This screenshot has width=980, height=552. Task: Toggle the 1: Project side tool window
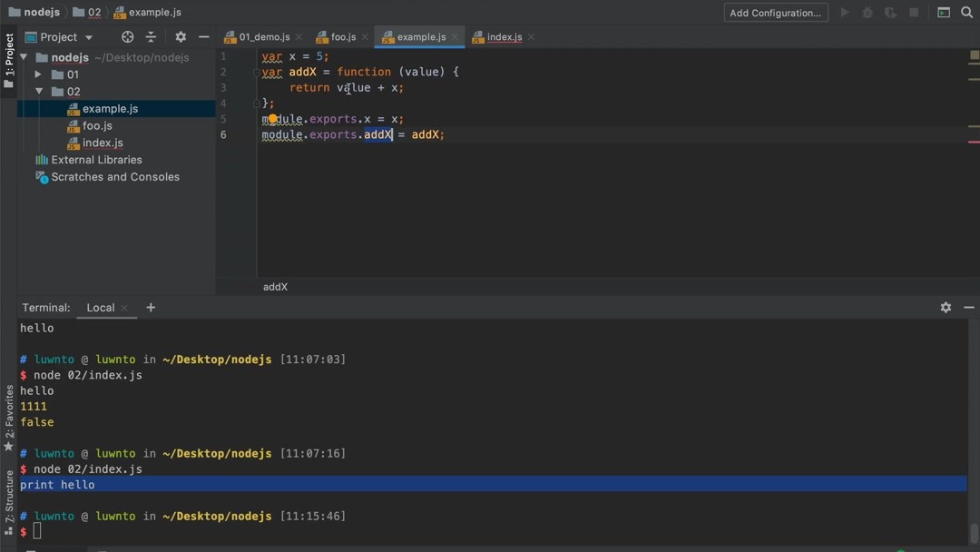(9, 60)
